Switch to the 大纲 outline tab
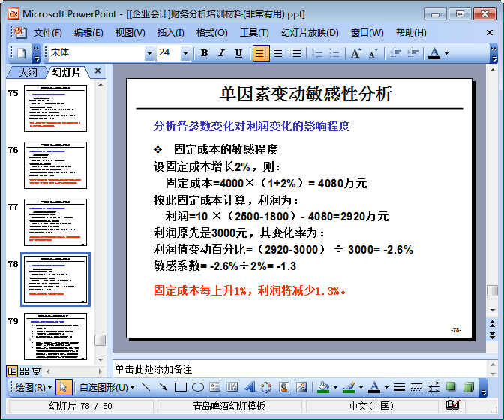 [x=28, y=72]
